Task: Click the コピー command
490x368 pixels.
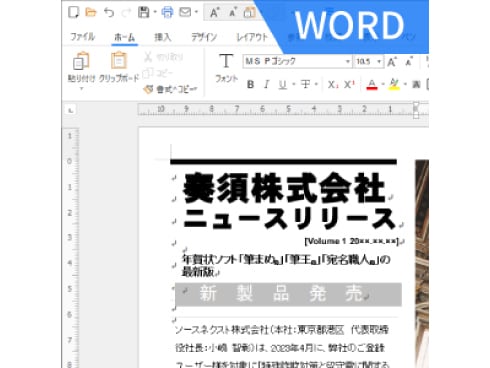Action: [158, 73]
